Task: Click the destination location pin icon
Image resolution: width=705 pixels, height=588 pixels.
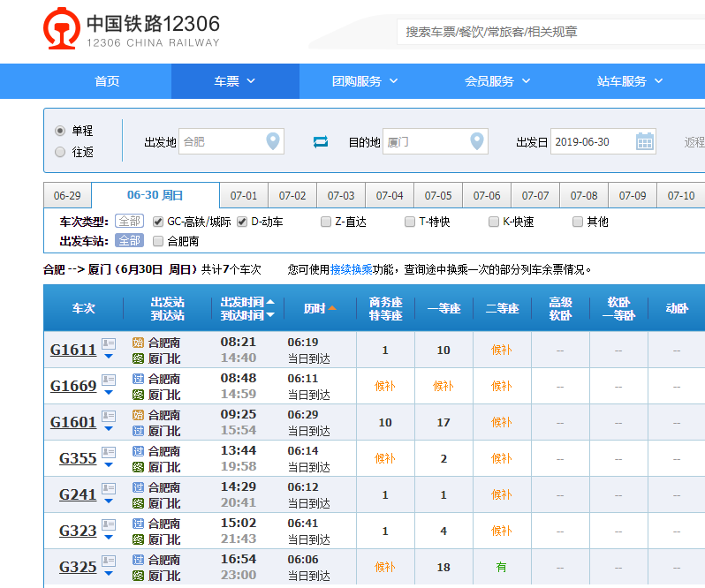Action: (476, 141)
